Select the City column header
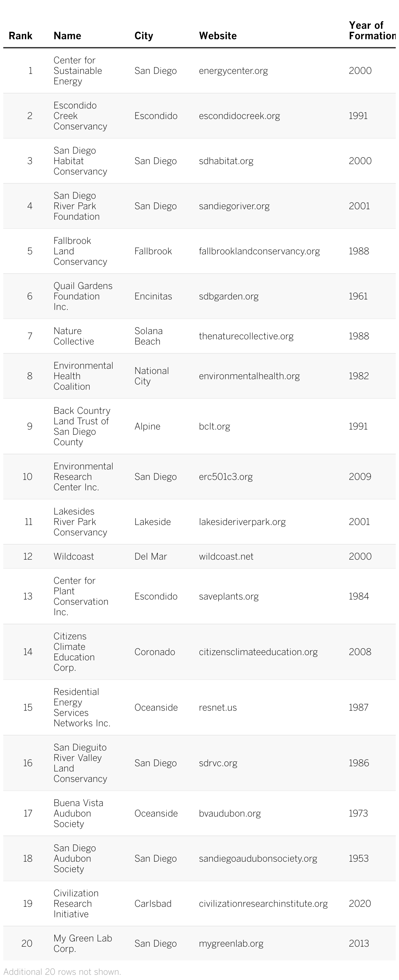The height and width of the screenshot is (980, 399). pos(144,36)
